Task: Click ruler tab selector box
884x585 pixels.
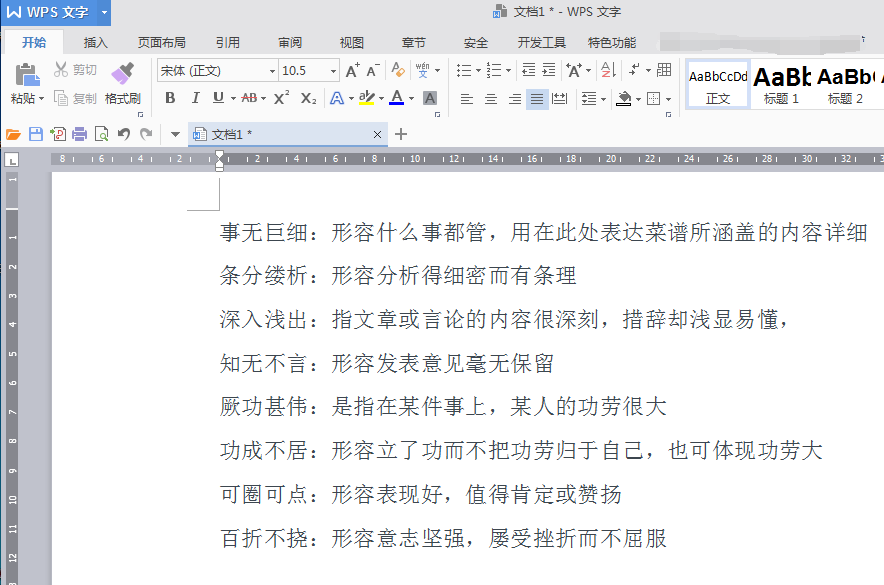Action: [x=11, y=160]
